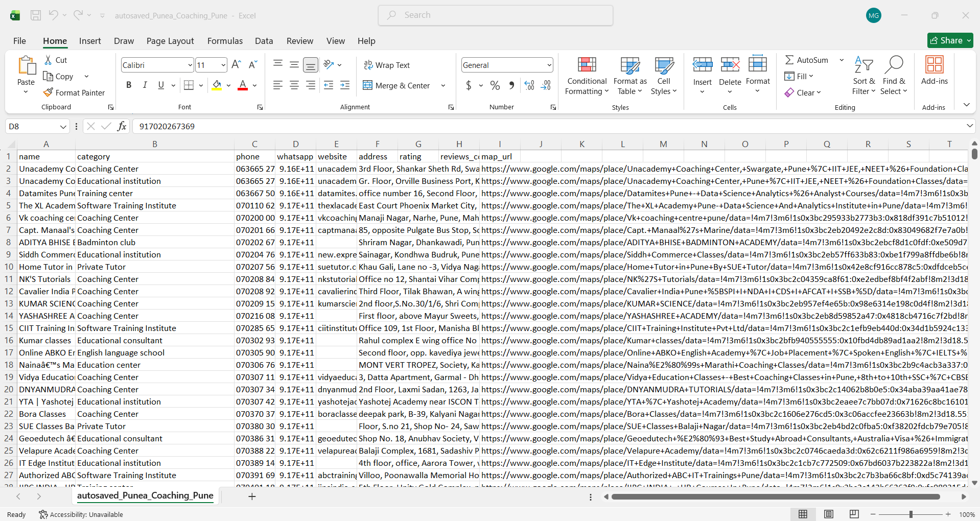Toggle Underline formatting
This screenshot has height=521, width=980.
[x=161, y=85]
